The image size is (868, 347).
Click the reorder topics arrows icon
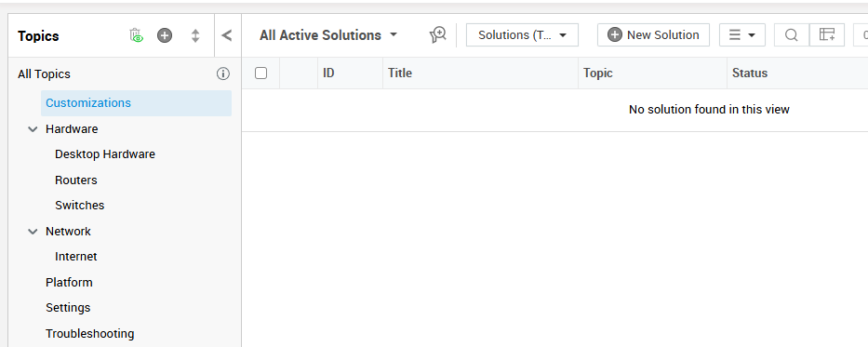pos(194,36)
